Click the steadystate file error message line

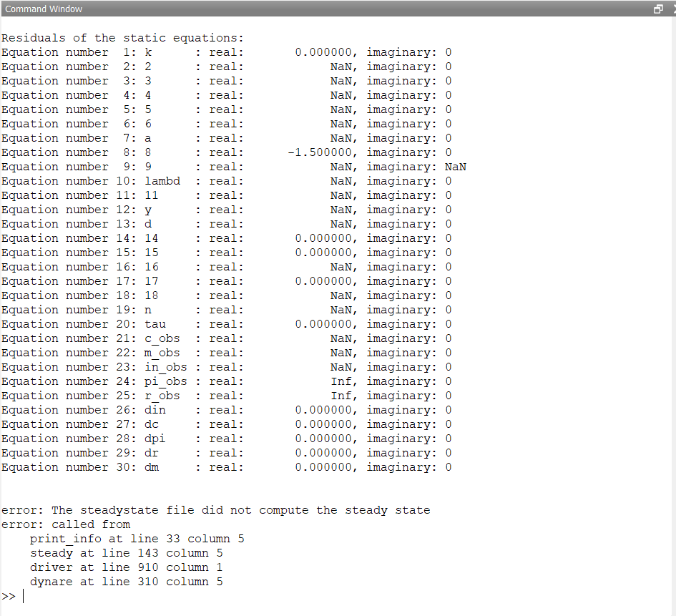tap(215, 510)
